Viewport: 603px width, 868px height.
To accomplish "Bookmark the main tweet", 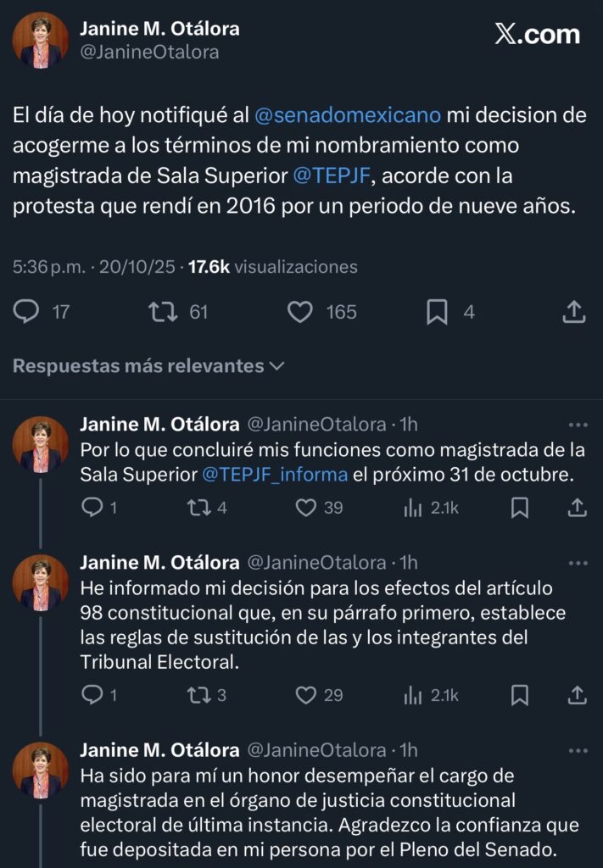I will pyautogui.click(x=437, y=312).
